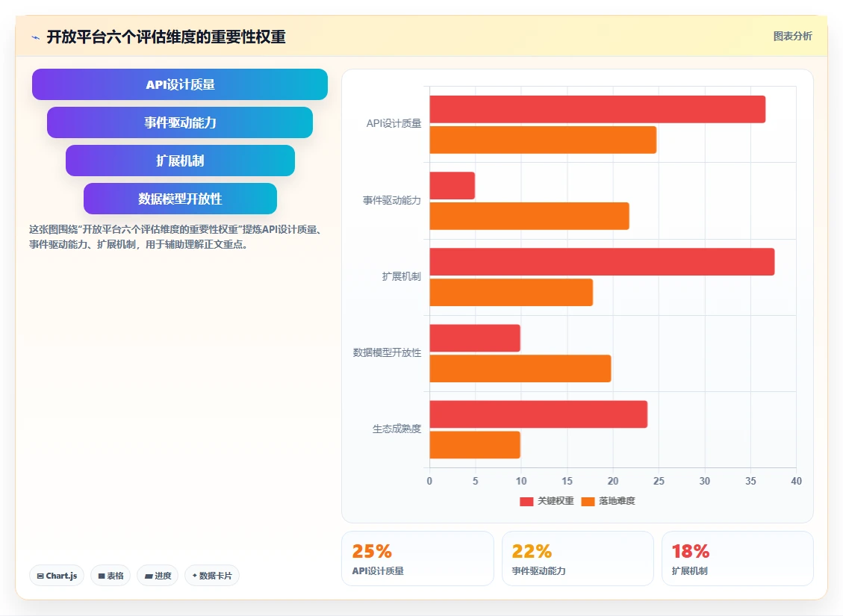Click the x-axis tick value 5

(476, 481)
